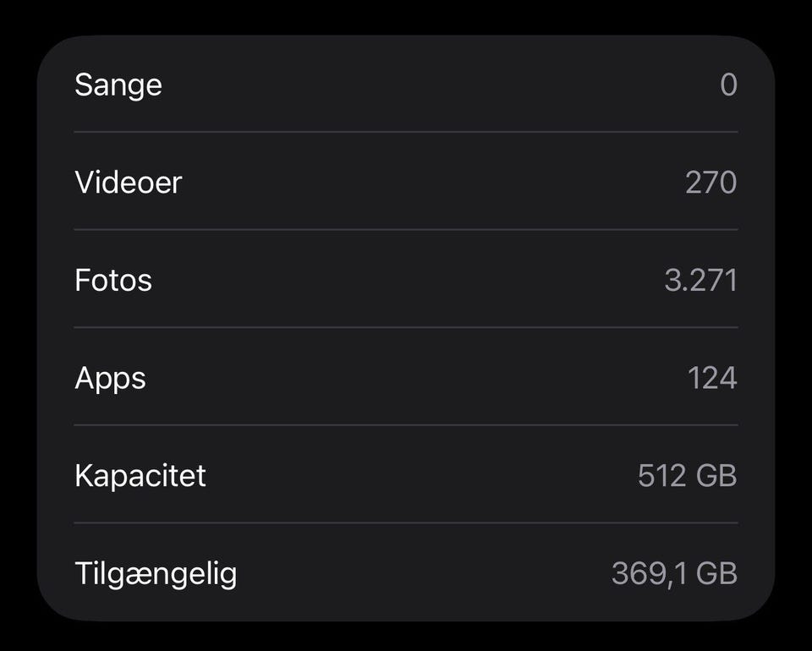Click empty middle space of Apps row
The image size is (812, 651).
[406, 378]
